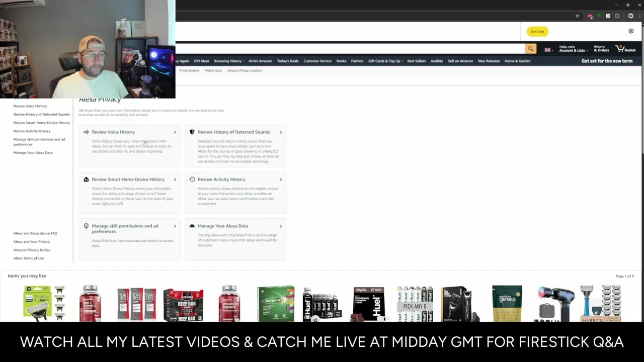The width and height of the screenshot is (644, 362).
Task: Open Home & Garden nav item
Action: click(x=518, y=61)
